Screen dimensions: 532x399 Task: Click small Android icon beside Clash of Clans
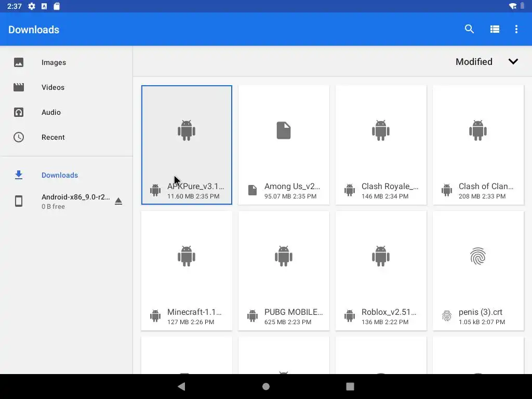[x=447, y=190]
